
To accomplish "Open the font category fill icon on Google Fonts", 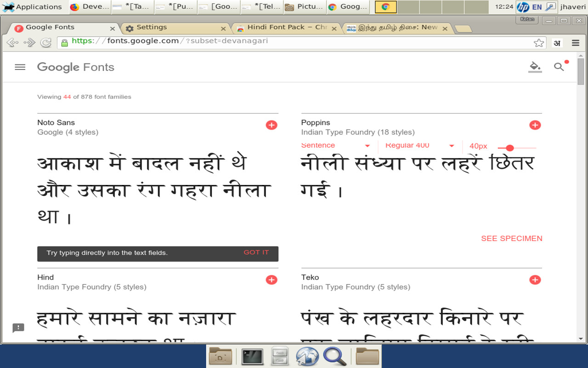I will pyautogui.click(x=535, y=67).
